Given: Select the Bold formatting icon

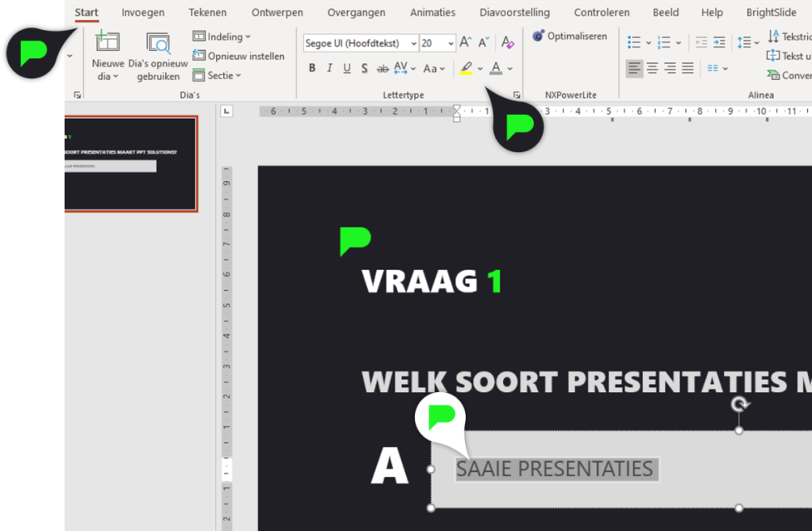Looking at the screenshot, I should [312, 68].
